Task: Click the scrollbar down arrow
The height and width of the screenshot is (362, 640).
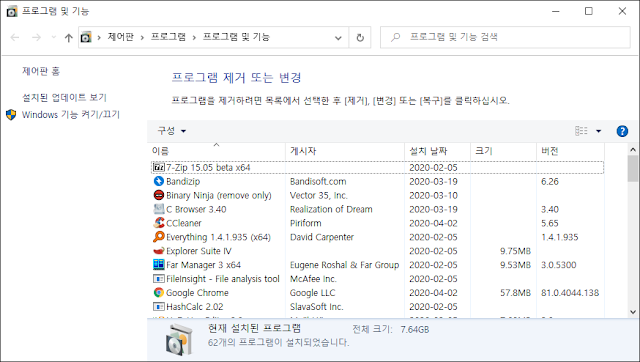Action: coord(633,312)
